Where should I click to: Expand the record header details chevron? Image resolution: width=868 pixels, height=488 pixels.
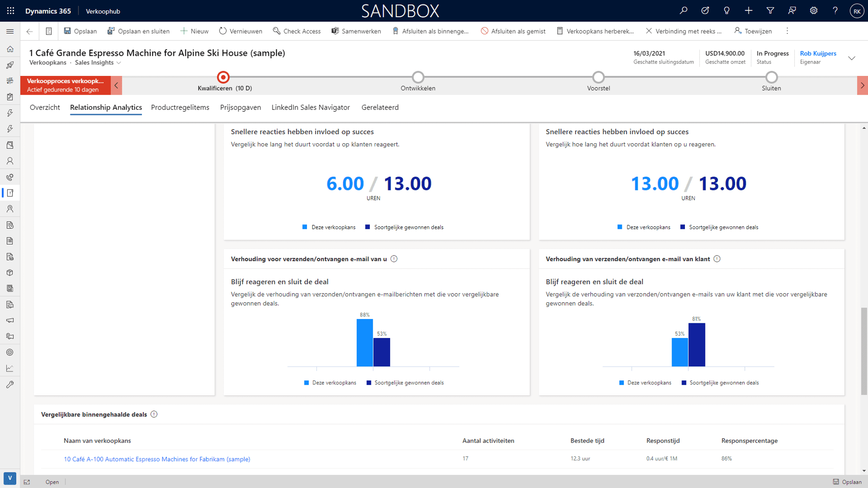tap(852, 58)
